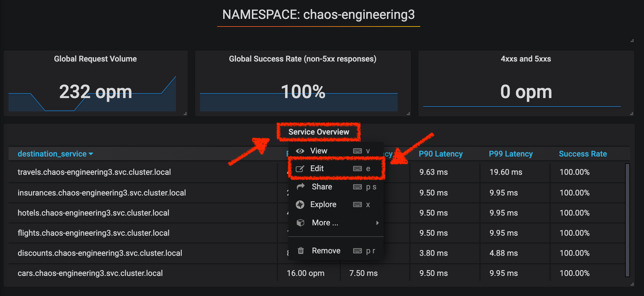Image resolution: width=644 pixels, height=296 pixels.
Task: Click the eye icon beside View
Action: (x=300, y=151)
